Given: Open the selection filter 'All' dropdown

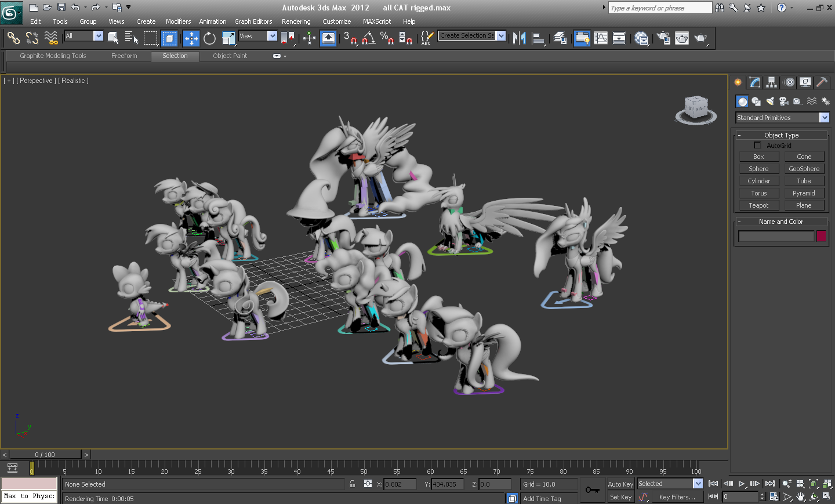Looking at the screenshot, I should point(98,36).
